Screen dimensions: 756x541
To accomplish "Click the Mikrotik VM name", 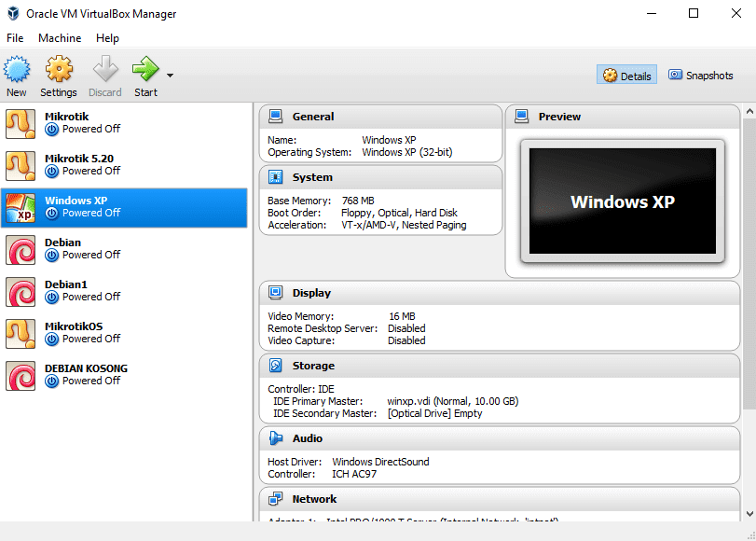I will 66,117.
